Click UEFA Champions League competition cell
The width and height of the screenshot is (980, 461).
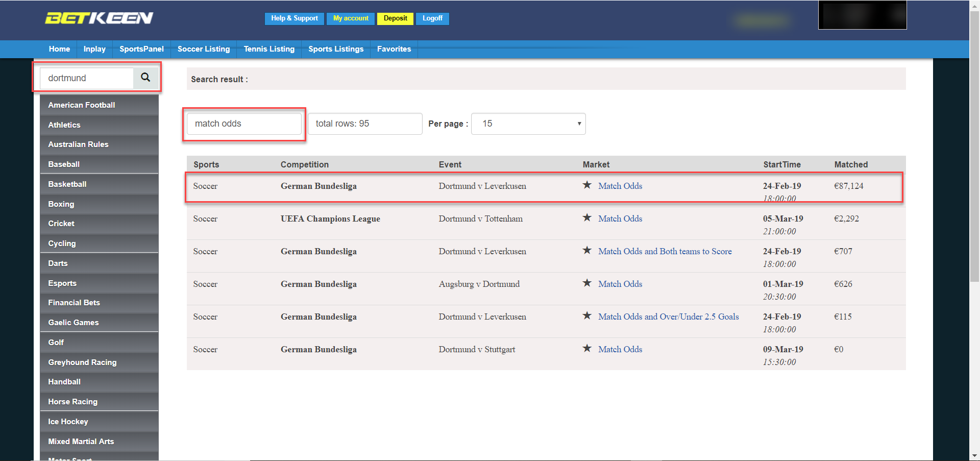(x=330, y=219)
